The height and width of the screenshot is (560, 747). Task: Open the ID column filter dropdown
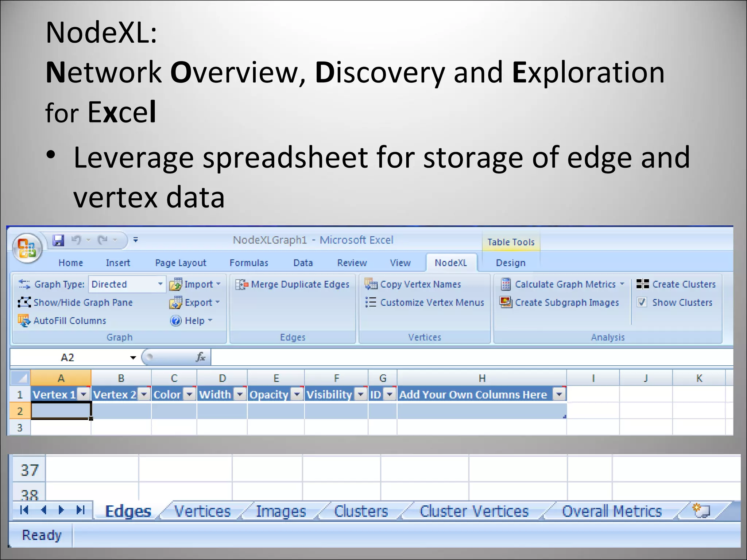pyautogui.click(x=390, y=394)
